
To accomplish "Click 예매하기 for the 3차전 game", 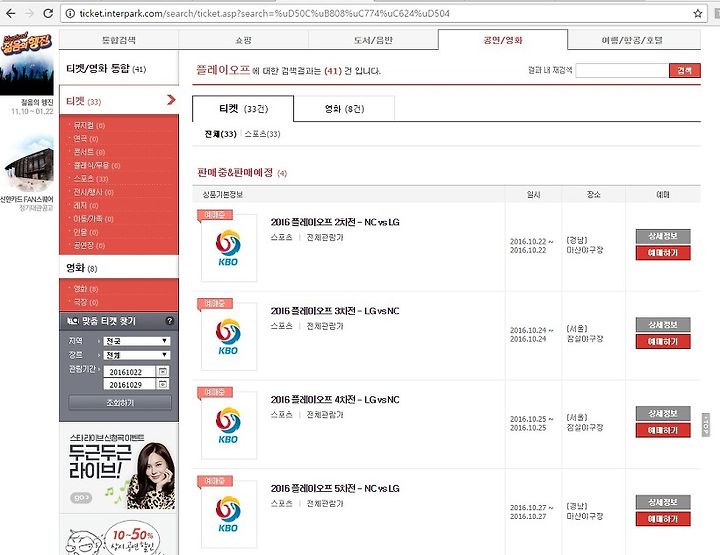I will coord(663,342).
